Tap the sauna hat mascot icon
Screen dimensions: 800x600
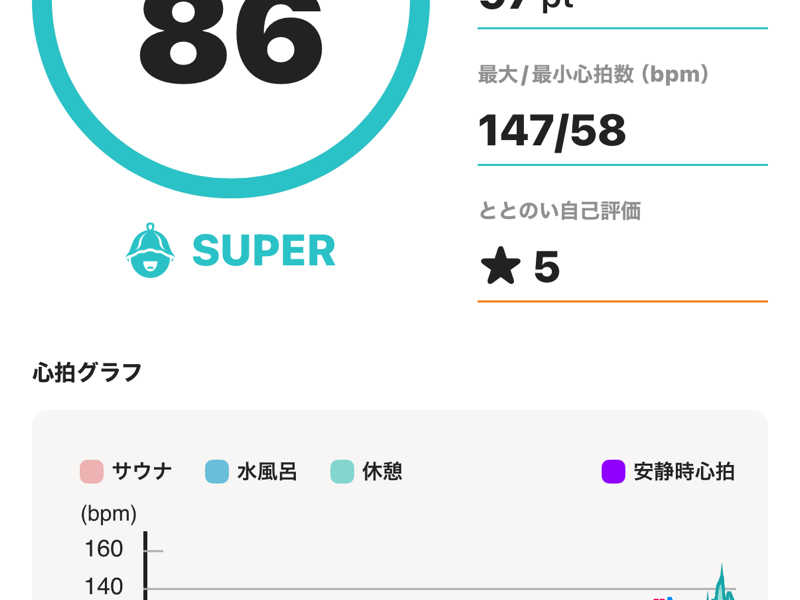click(x=150, y=250)
